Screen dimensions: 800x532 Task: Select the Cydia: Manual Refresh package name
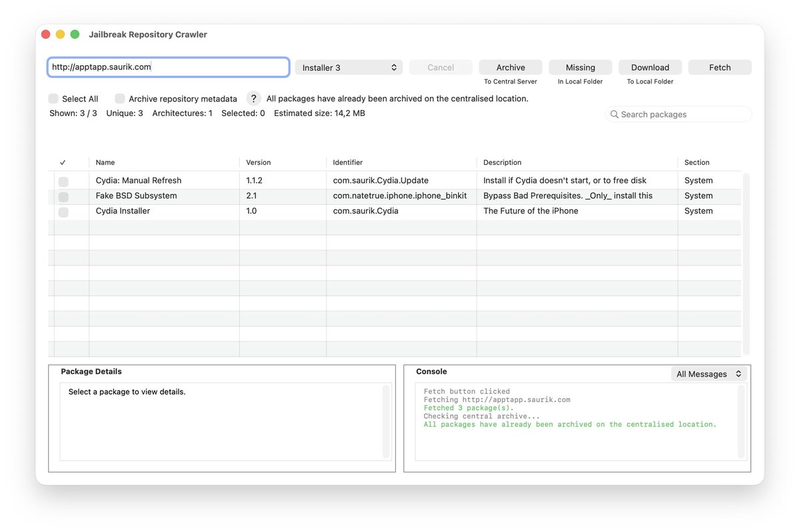pos(139,181)
